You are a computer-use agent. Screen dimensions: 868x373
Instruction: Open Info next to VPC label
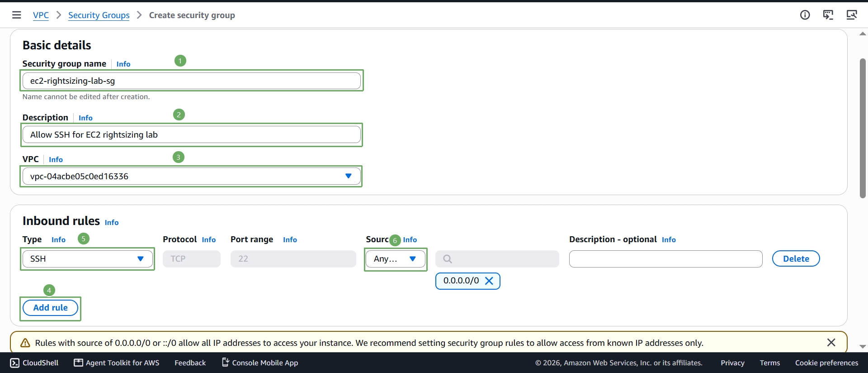point(56,159)
